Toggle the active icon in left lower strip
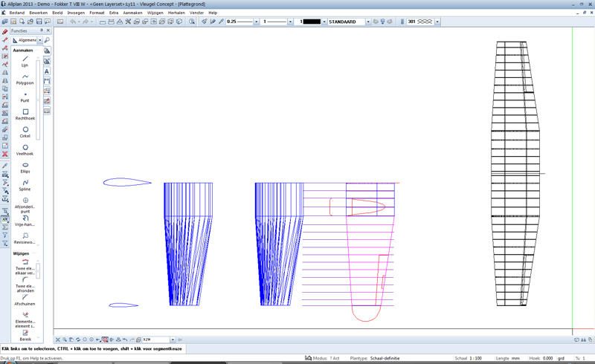This screenshot has width=595, height=364. tap(4, 219)
